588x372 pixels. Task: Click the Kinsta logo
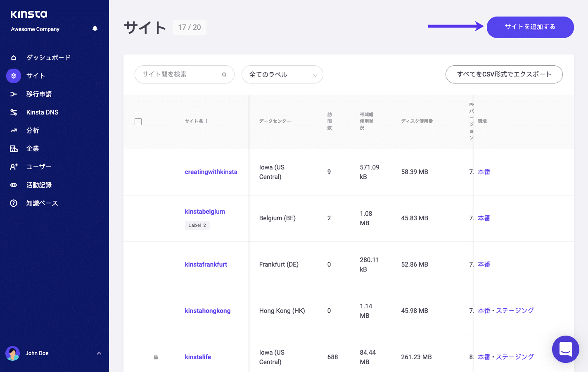[29, 14]
